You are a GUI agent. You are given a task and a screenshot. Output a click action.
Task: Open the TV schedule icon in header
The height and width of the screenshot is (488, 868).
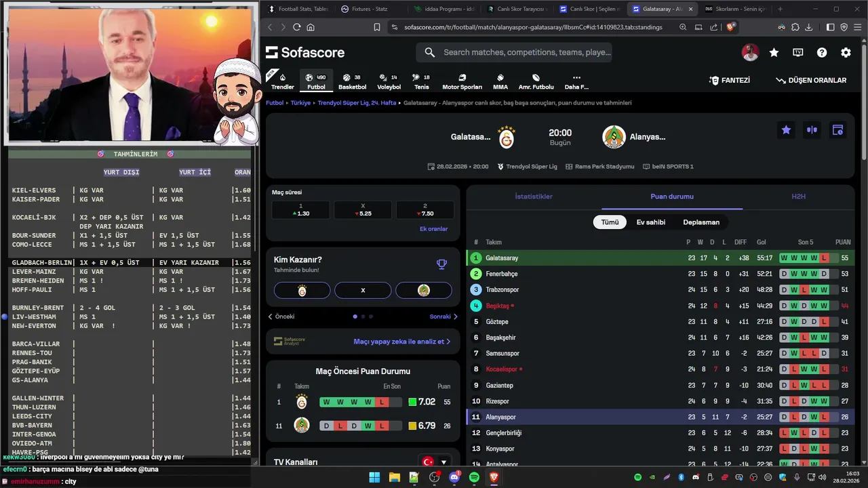798,52
